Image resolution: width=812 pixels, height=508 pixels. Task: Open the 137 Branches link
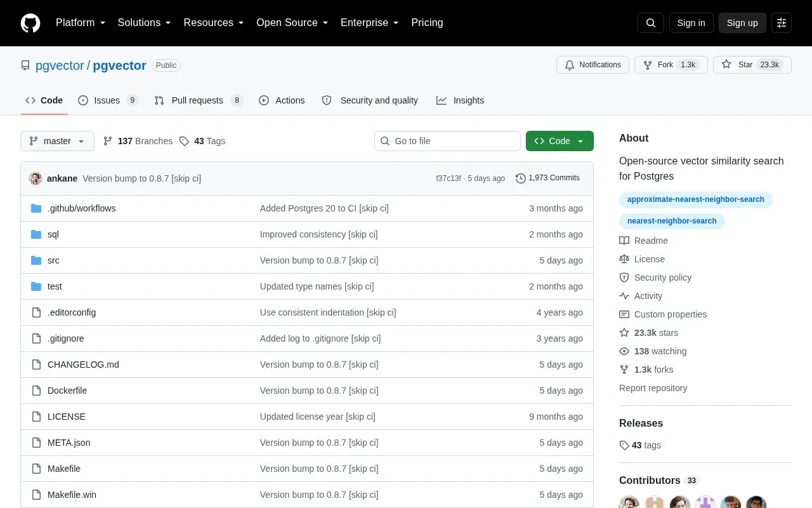tap(138, 141)
